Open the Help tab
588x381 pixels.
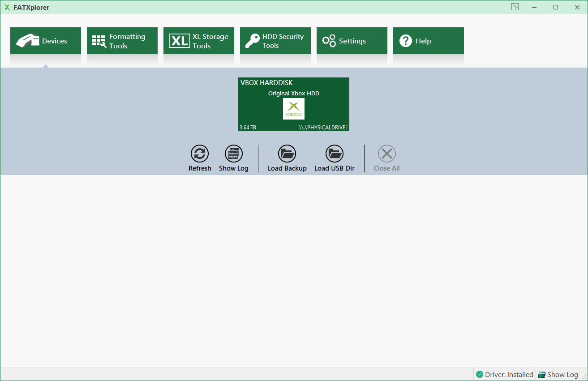429,41
